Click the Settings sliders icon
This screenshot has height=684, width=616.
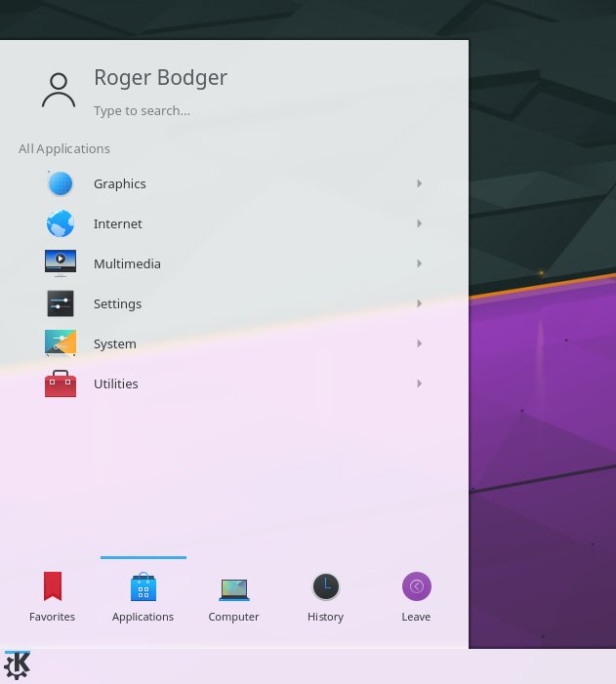pos(61,303)
